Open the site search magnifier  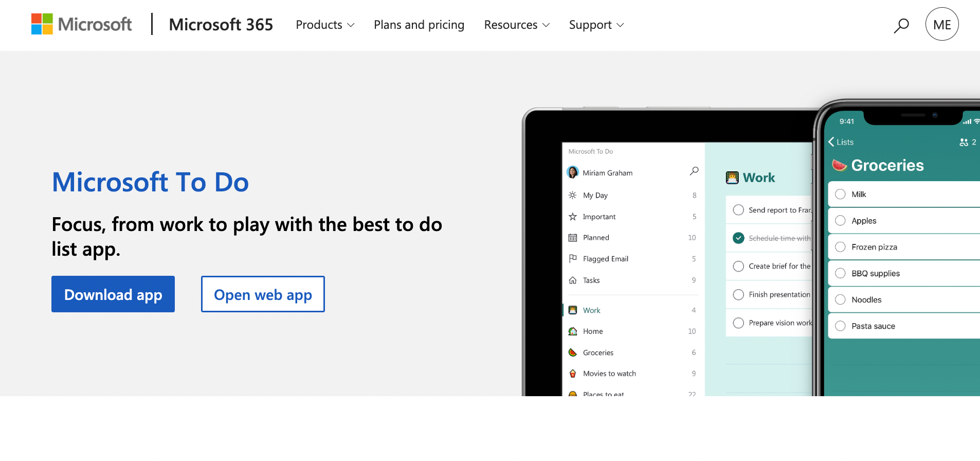tap(901, 25)
